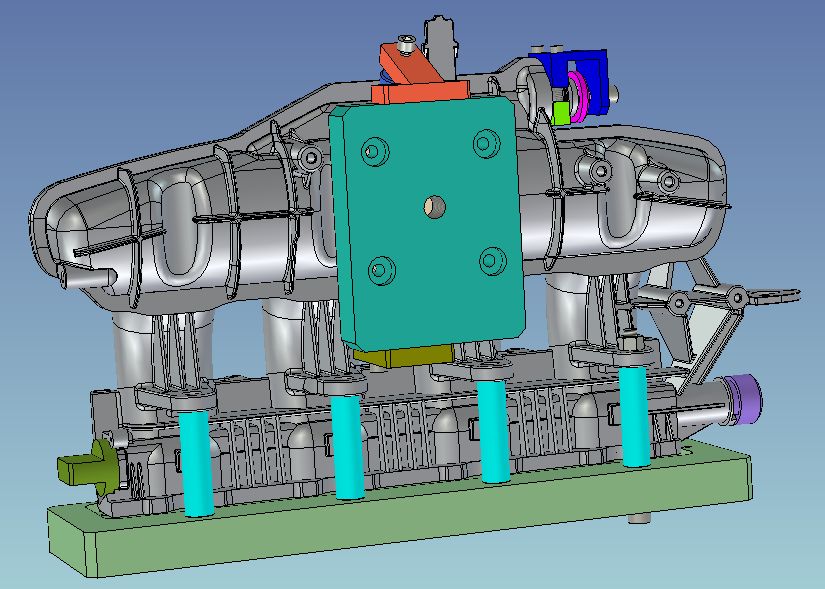Select the olive green plug on left end
Viewport: 825px width, 589px height.
click(x=89, y=467)
